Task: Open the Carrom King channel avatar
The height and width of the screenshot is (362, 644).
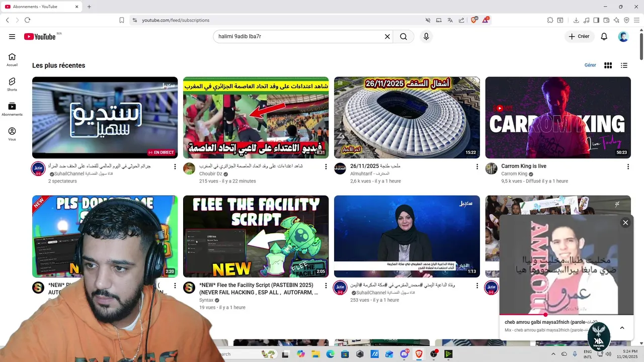Action: point(491,168)
